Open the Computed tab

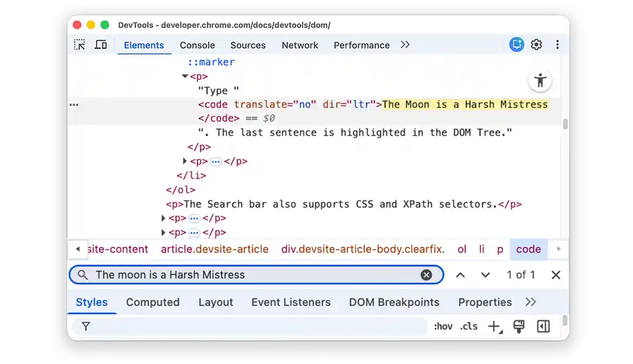[153, 302]
